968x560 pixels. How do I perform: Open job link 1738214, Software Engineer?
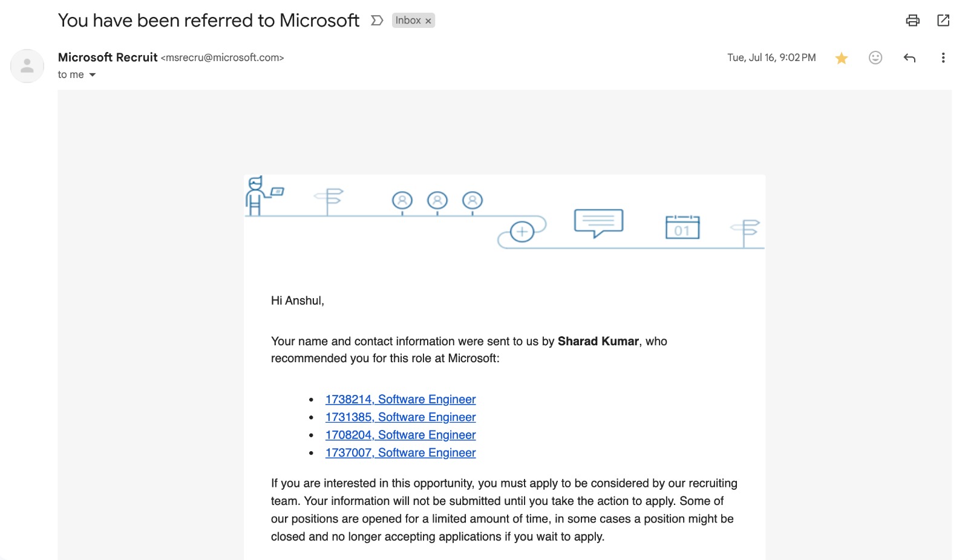pos(401,399)
